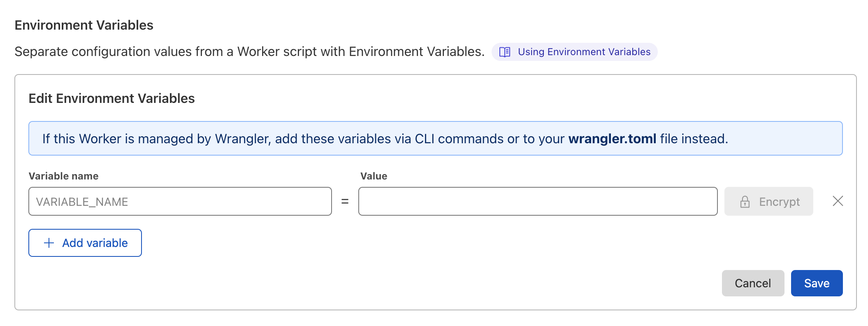Select the Value column label
The height and width of the screenshot is (326, 868).
pyautogui.click(x=373, y=176)
